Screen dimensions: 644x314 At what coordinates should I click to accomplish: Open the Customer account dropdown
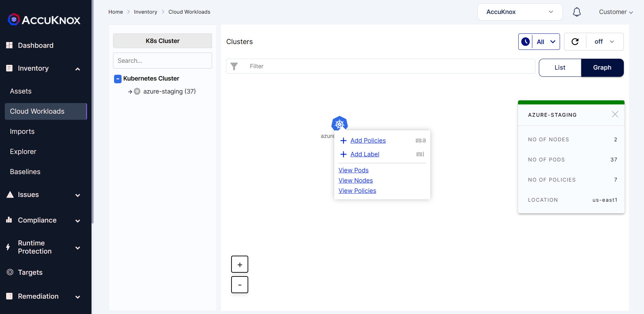click(x=616, y=12)
